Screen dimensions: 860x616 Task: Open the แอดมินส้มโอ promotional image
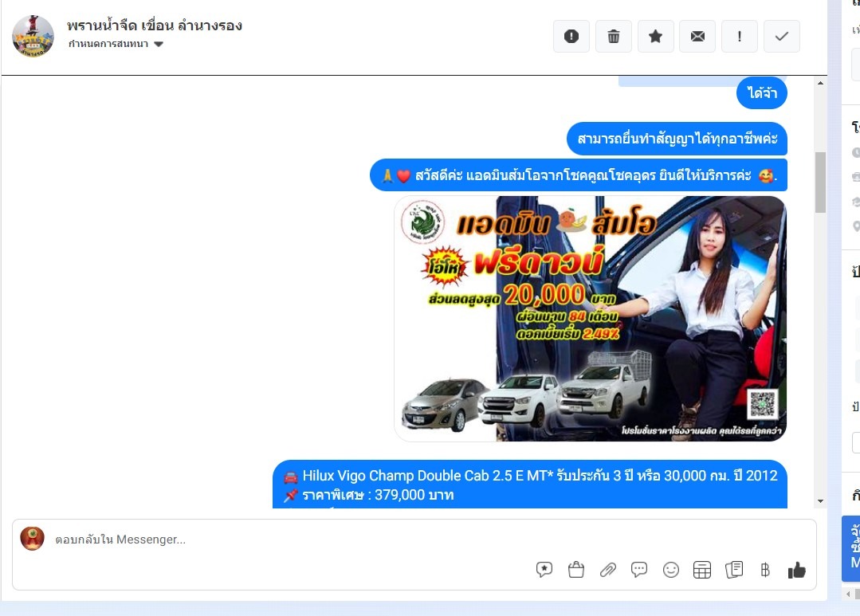click(x=590, y=319)
